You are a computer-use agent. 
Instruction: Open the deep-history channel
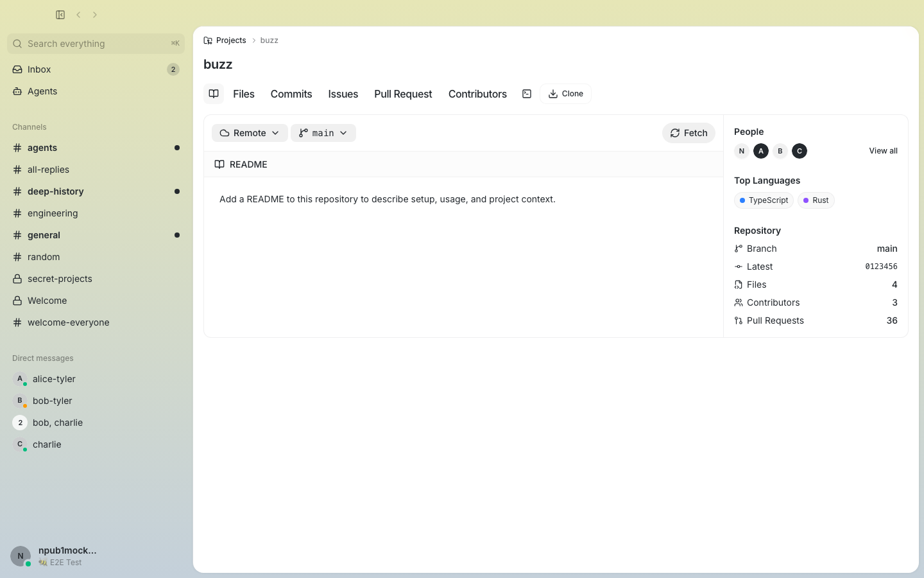click(x=96, y=191)
